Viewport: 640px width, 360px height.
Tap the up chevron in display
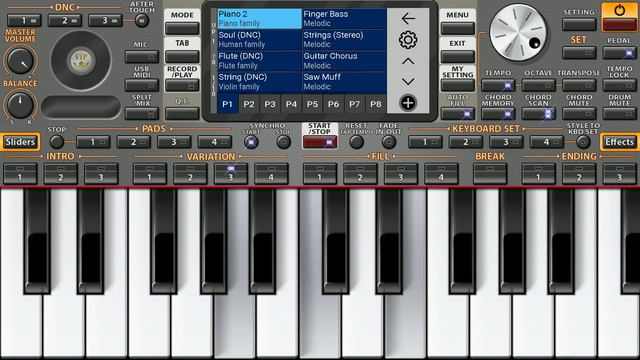pos(408,61)
